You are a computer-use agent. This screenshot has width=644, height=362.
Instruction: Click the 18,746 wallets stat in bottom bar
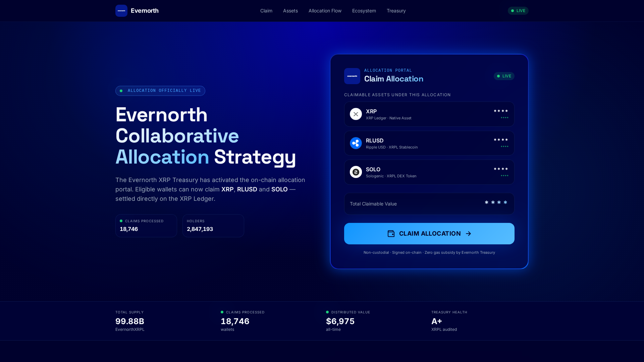click(243, 321)
